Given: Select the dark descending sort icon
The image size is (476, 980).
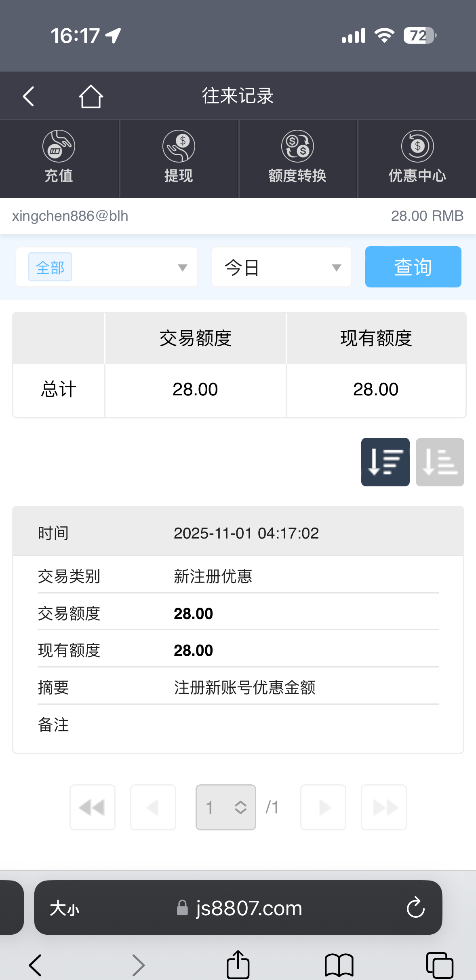Looking at the screenshot, I should click(x=385, y=462).
